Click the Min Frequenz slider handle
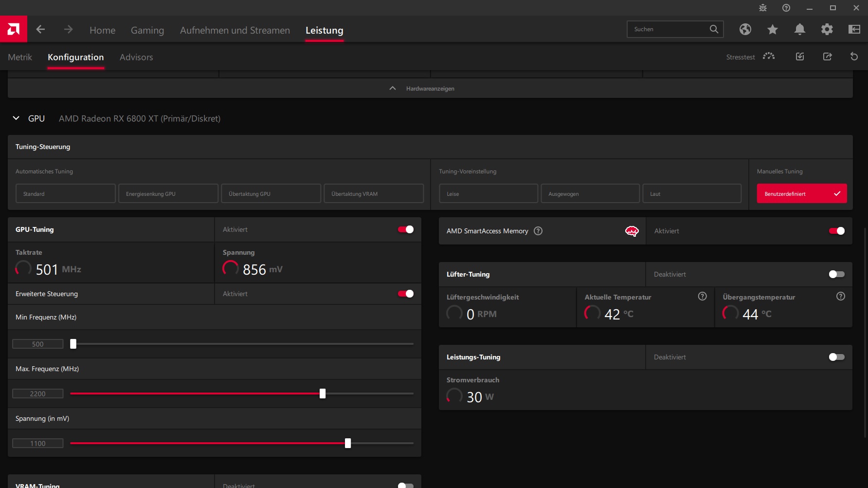868x488 pixels. point(73,344)
